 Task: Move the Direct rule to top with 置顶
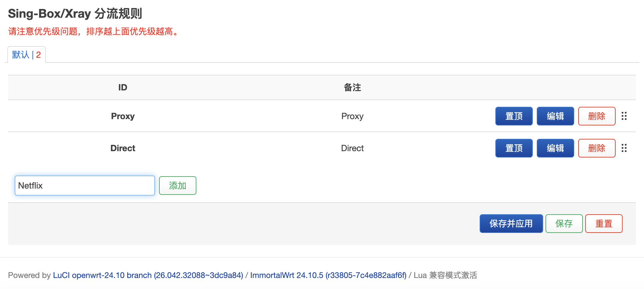point(514,148)
